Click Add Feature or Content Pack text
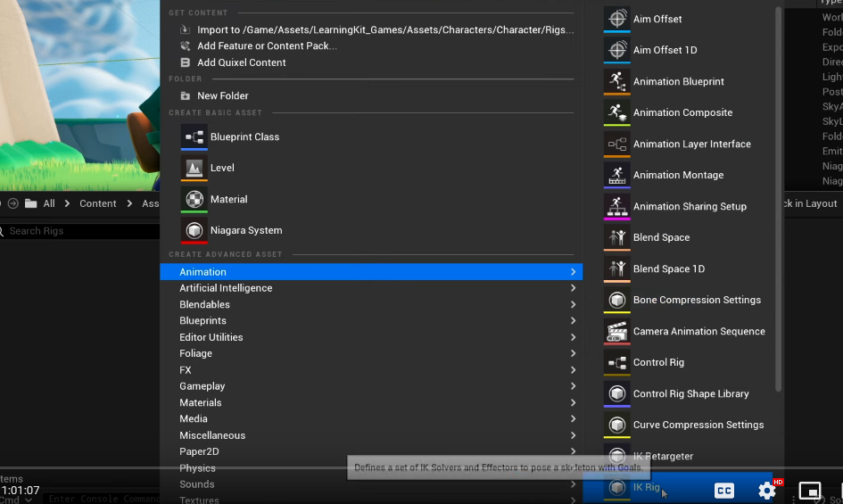 point(268,45)
